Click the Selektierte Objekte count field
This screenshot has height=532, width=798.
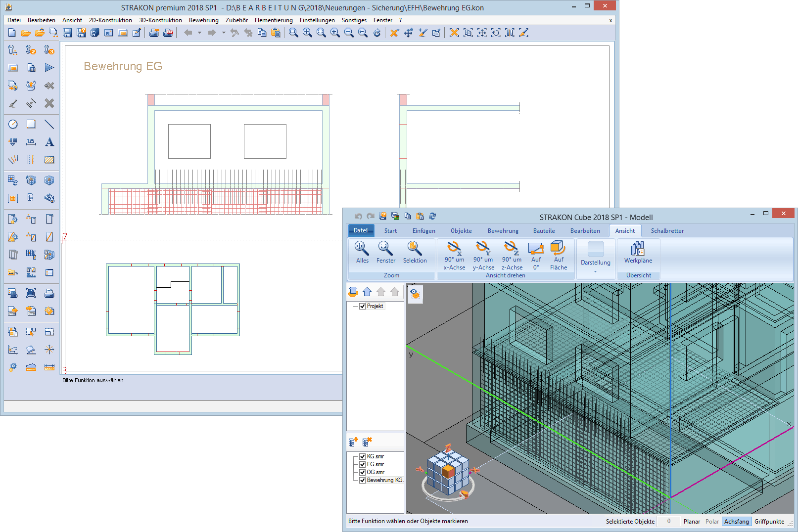669,521
